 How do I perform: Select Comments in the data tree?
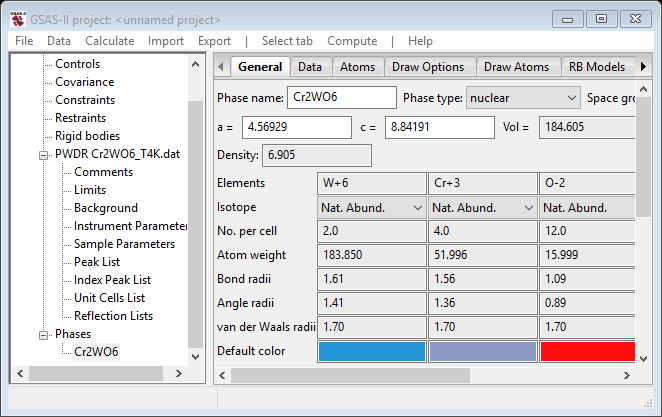(103, 172)
